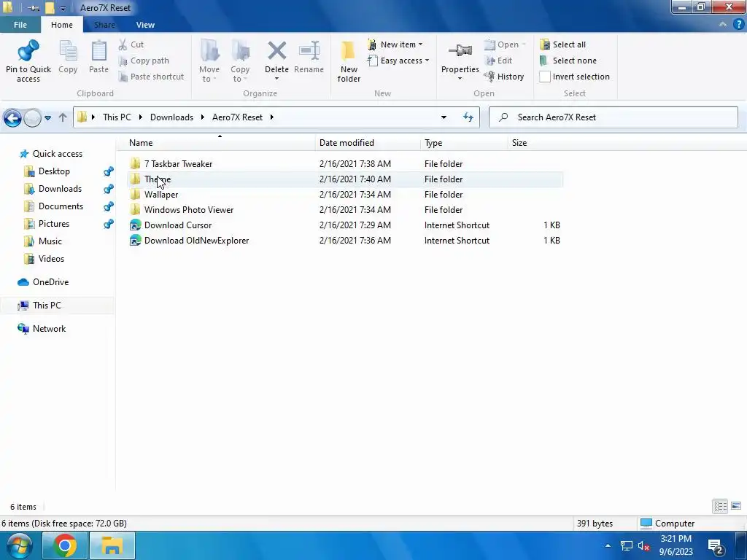
Task: Switch to Details view layout
Action: pos(720,506)
